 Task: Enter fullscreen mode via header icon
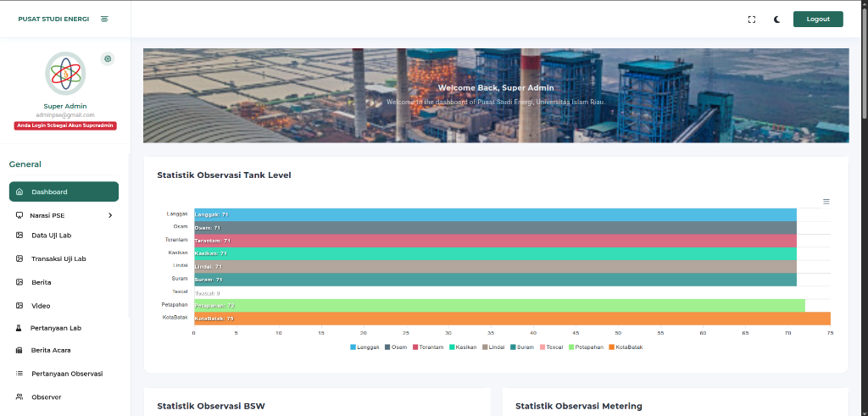pyautogui.click(x=751, y=19)
